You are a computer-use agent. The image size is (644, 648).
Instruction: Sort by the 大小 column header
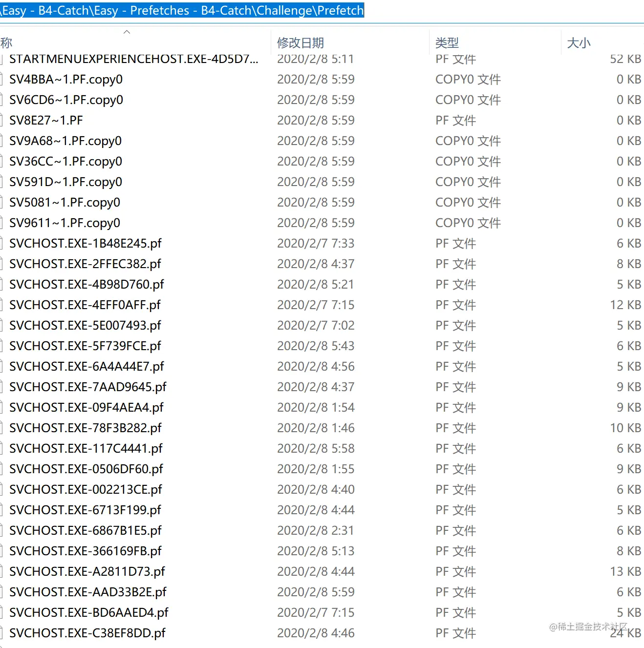[x=579, y=43]
